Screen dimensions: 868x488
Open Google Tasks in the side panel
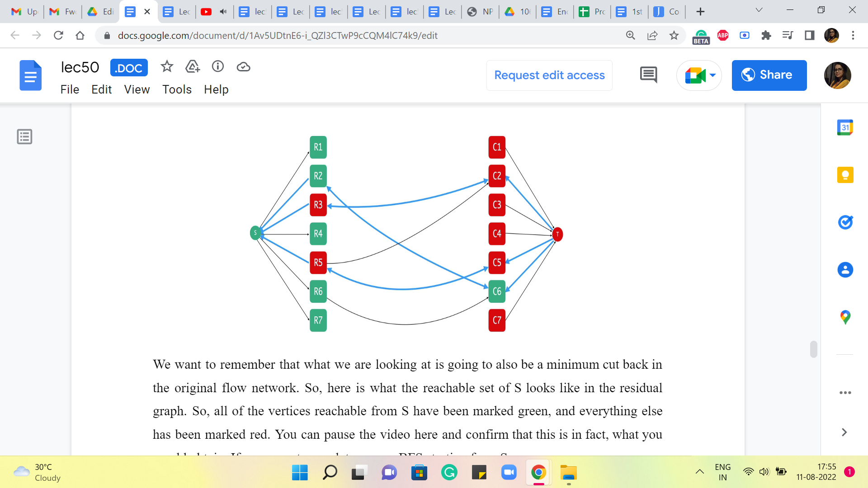845,222
